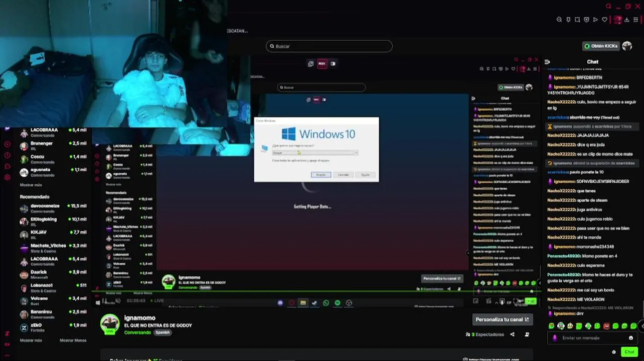
Task: Click the clock history icon in the red left sidebar
Action: [x=7, y=155]
